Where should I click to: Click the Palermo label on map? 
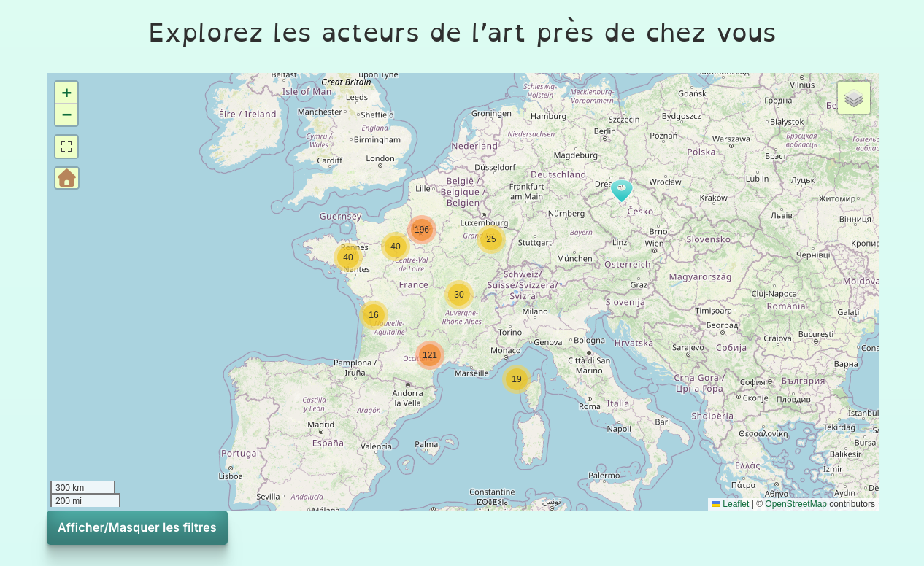[604, 476]
